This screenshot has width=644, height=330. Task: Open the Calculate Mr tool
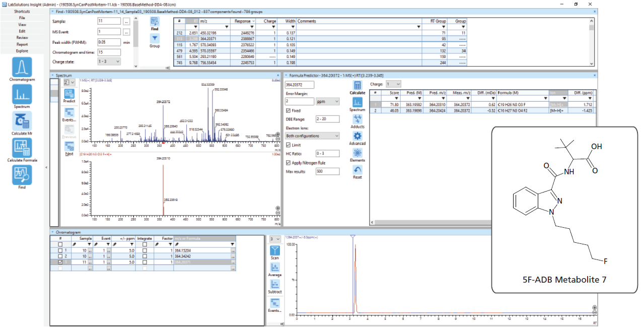22,121
